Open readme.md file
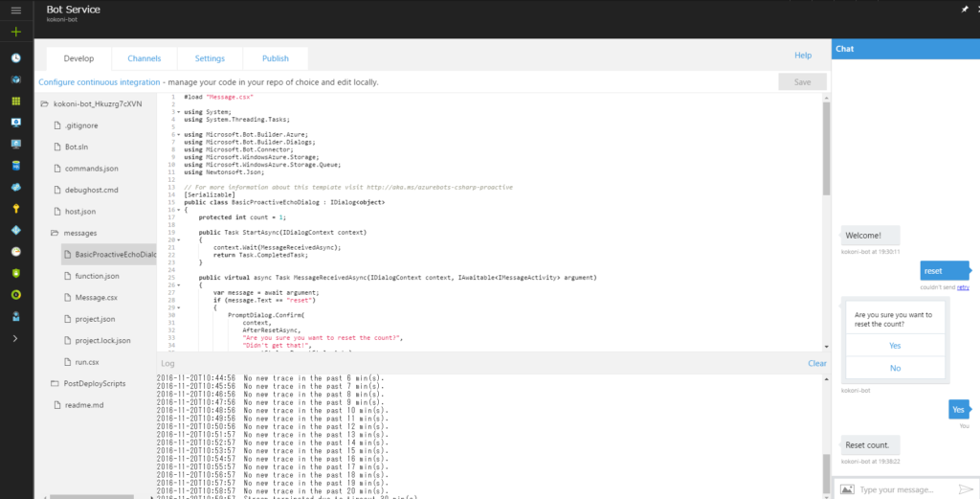The image size is (980, 499). pos(84,405)
